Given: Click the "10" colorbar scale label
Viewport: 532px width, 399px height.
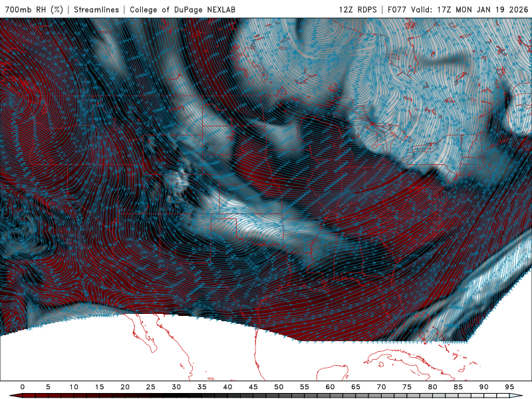Looking at the screenshot, I should 74,387.
